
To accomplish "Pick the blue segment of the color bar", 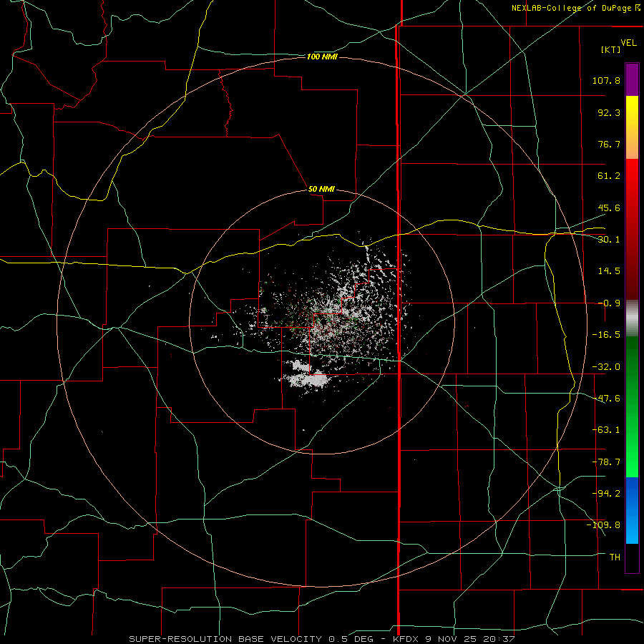I will click(632, 510).
